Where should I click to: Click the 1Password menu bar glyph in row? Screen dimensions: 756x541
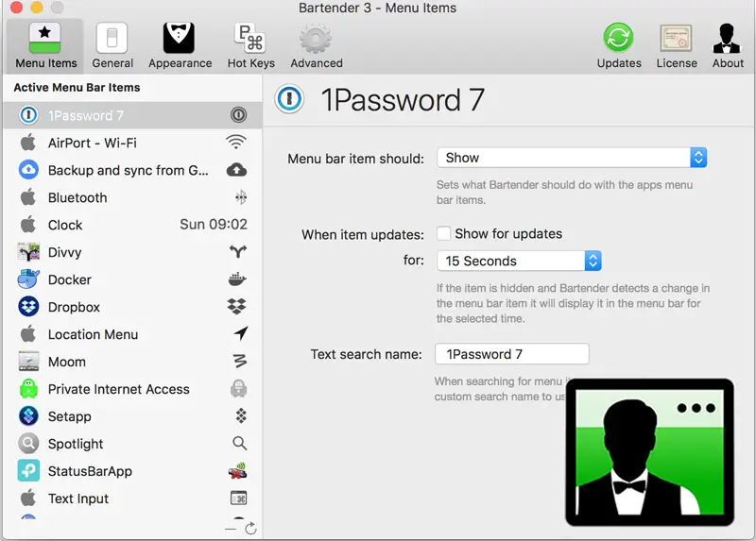click(x=238, y=114)
